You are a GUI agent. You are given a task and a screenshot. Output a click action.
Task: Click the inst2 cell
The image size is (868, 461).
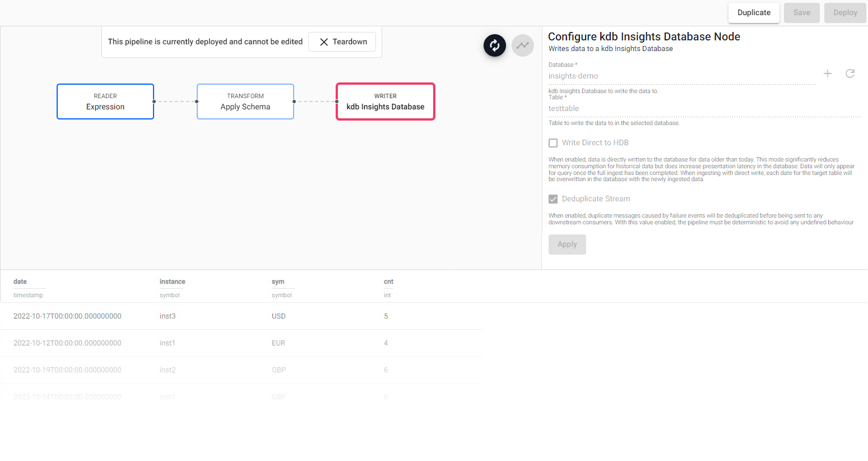pyautogui.click(x=168, y=370)
